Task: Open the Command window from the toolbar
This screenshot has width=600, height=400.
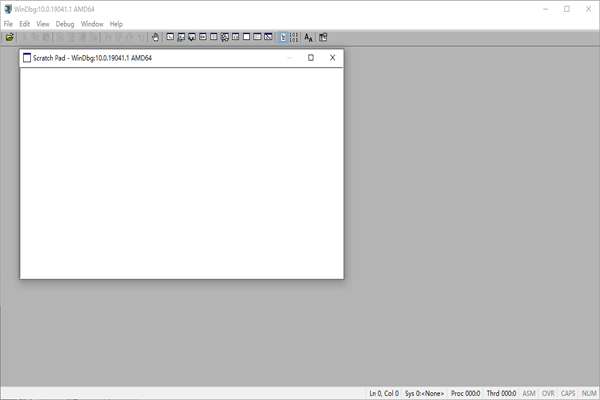Action: click(x=170, y=37)
